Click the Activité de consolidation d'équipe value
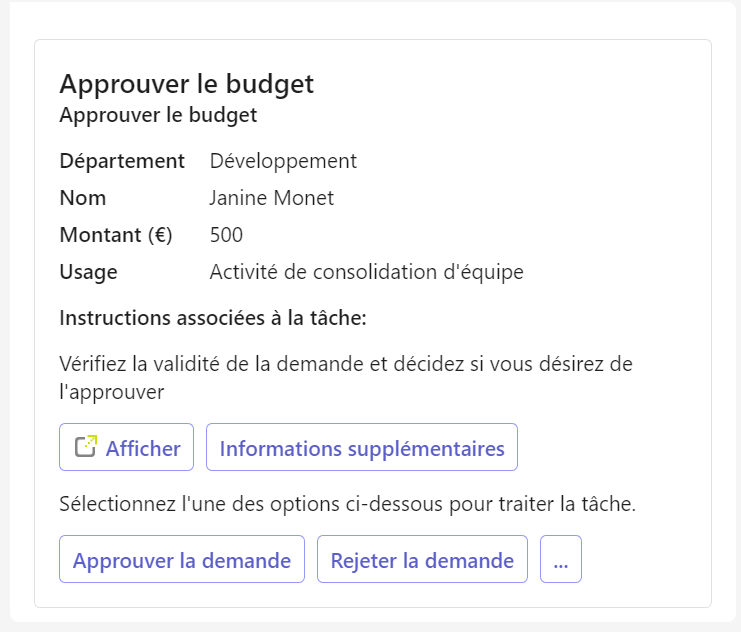 coord(366,272)
